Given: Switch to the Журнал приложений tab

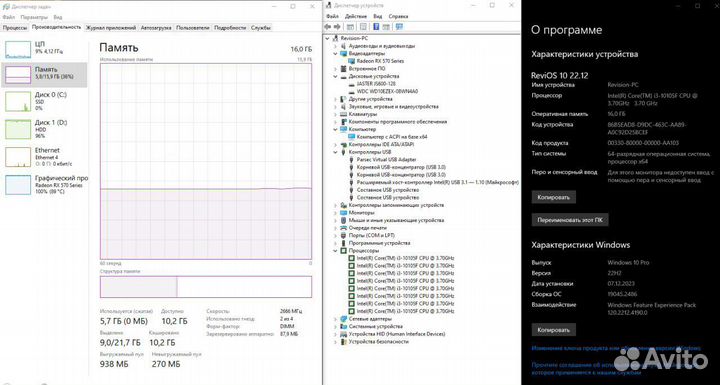Looking at the screenshot, I should [x=111, y=28].
